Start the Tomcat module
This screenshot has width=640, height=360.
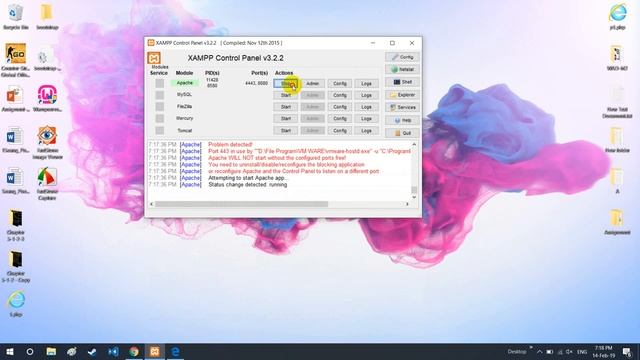(x=285, y=131)
